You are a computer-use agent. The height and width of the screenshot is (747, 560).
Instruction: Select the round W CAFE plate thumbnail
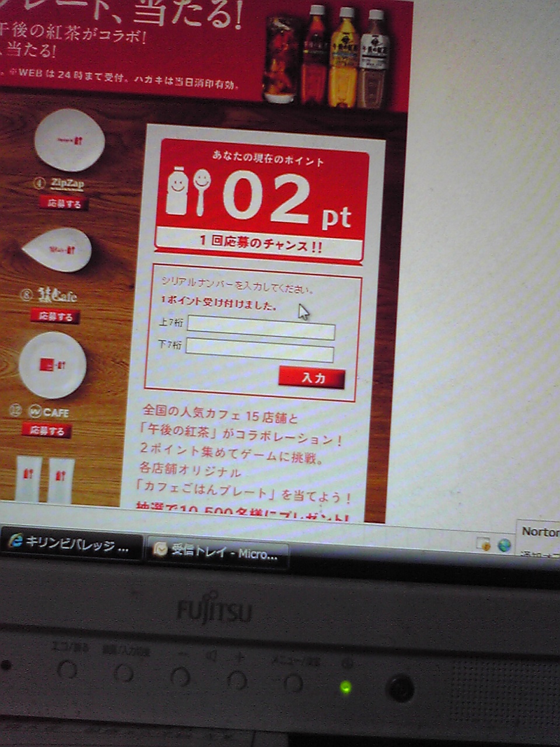click(52, 365)
